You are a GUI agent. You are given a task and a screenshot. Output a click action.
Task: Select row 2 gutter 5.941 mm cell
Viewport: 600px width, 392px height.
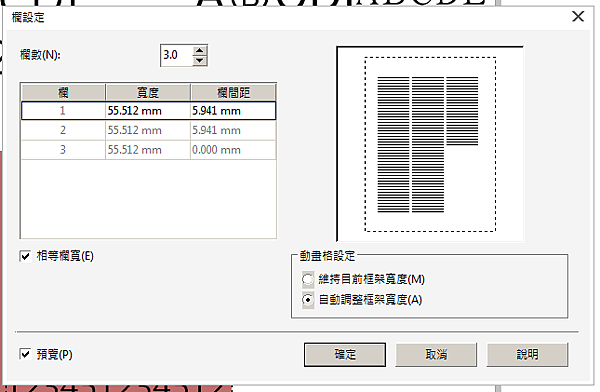[x=233, y=131]
